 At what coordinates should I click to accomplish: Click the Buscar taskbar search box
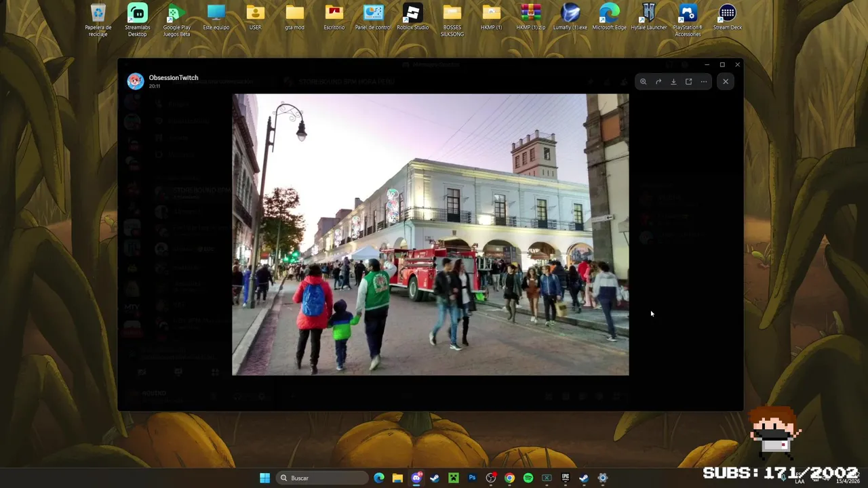[x=322, y=479]
